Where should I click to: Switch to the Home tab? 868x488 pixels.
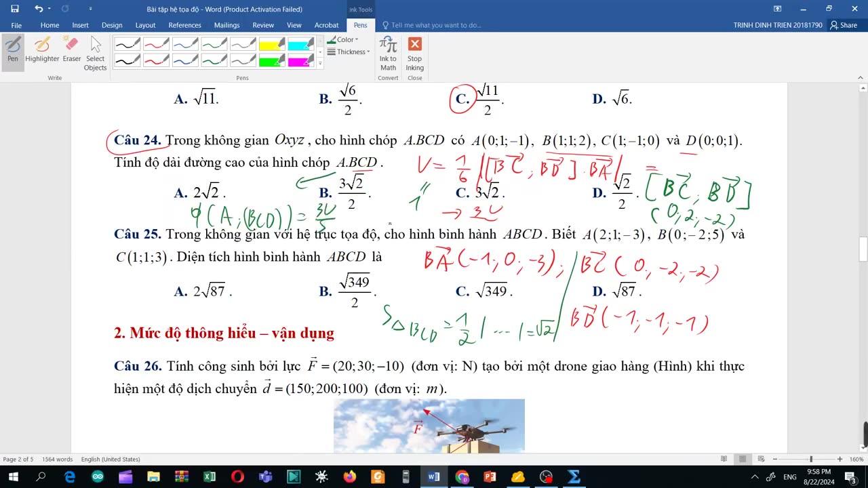tap(50, 25)
